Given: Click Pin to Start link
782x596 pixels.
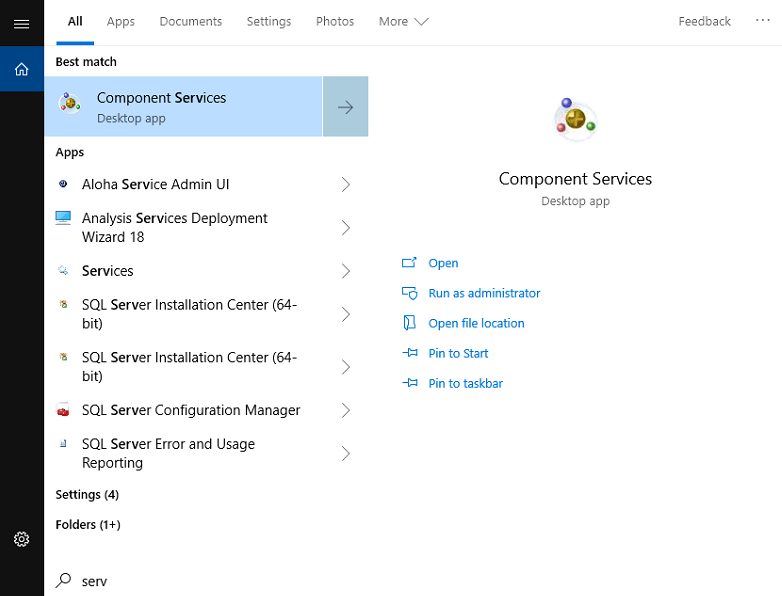Looking at the screenshot, I should [x=458, y=353].
